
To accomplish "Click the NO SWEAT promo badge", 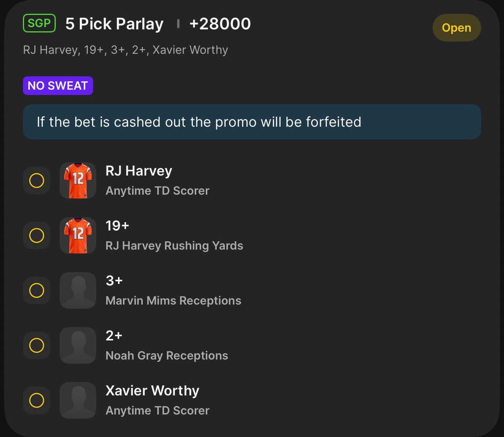I will 58,86.
